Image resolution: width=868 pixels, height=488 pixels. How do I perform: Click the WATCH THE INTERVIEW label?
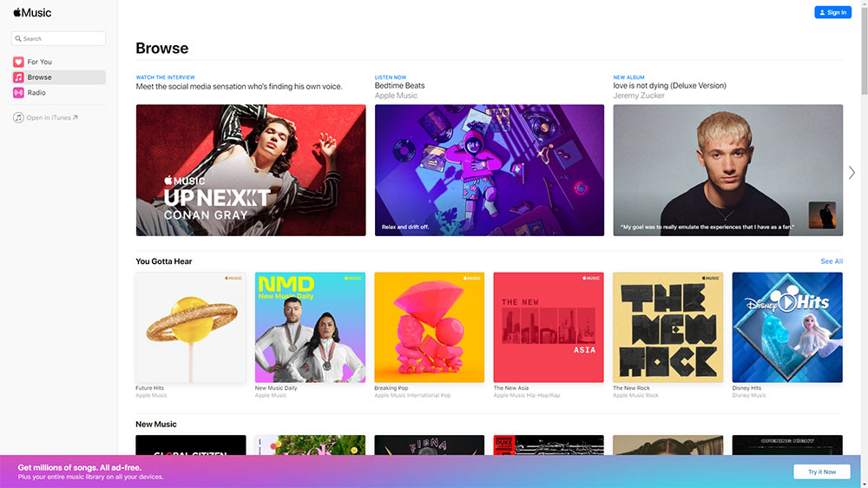[x=166, y=77]
